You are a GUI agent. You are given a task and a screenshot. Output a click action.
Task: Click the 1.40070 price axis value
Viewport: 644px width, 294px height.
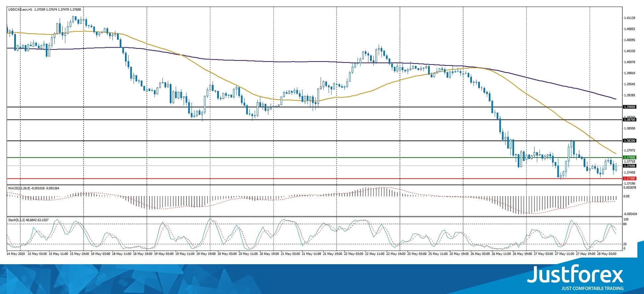629,62
